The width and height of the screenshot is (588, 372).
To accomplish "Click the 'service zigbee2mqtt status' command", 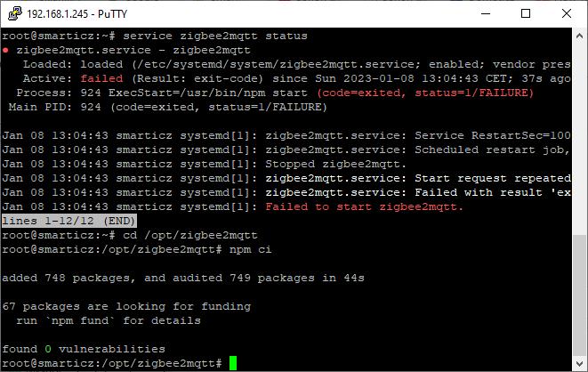I will [215, 36].
